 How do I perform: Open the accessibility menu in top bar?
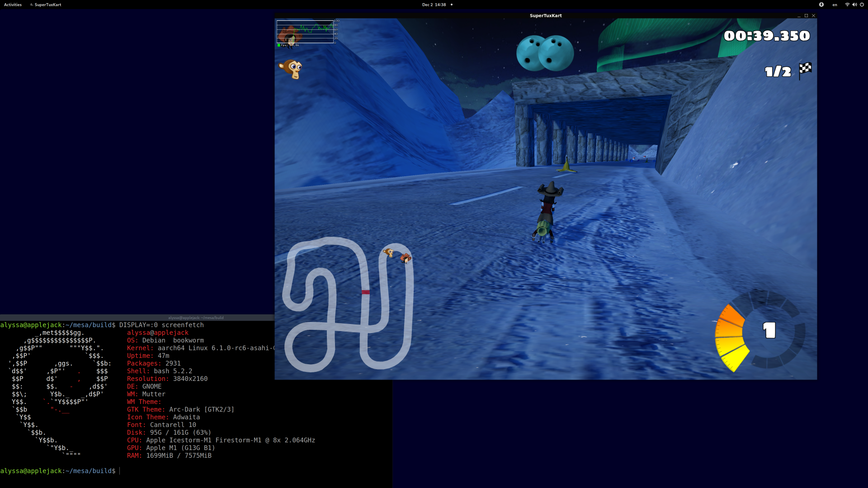(x=821, y=5)
